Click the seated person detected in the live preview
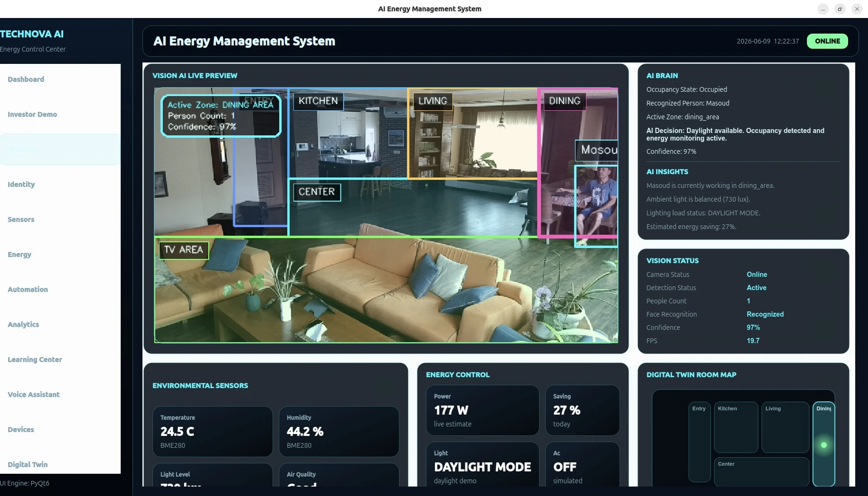 (x=596, y=206)
